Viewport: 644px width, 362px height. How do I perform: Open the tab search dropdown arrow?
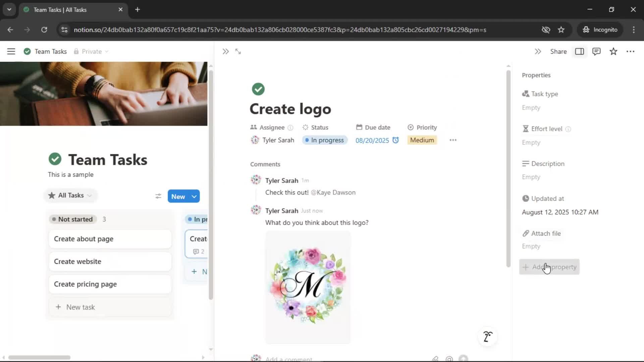click(9, 9)
